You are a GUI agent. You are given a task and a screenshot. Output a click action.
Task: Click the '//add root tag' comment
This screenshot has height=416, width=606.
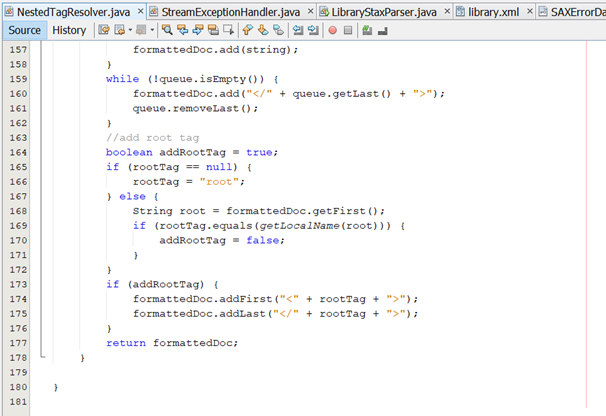[153, 138]
